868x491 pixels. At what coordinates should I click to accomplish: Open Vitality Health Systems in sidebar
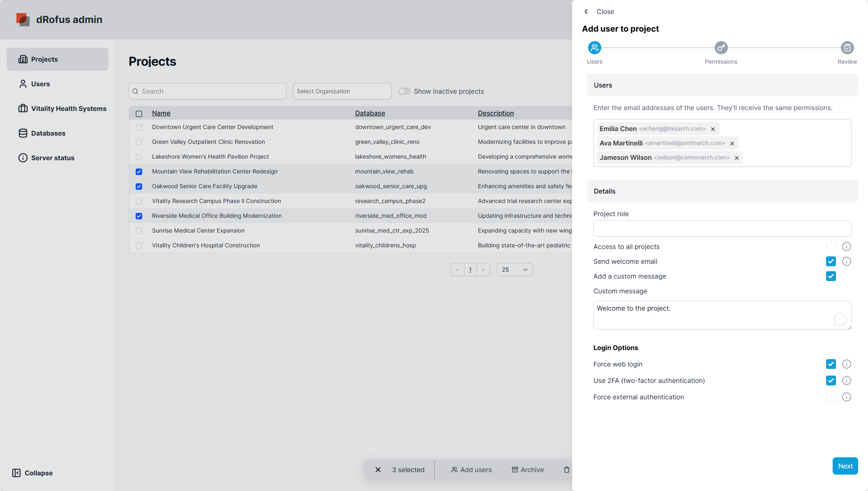point(58,108)
